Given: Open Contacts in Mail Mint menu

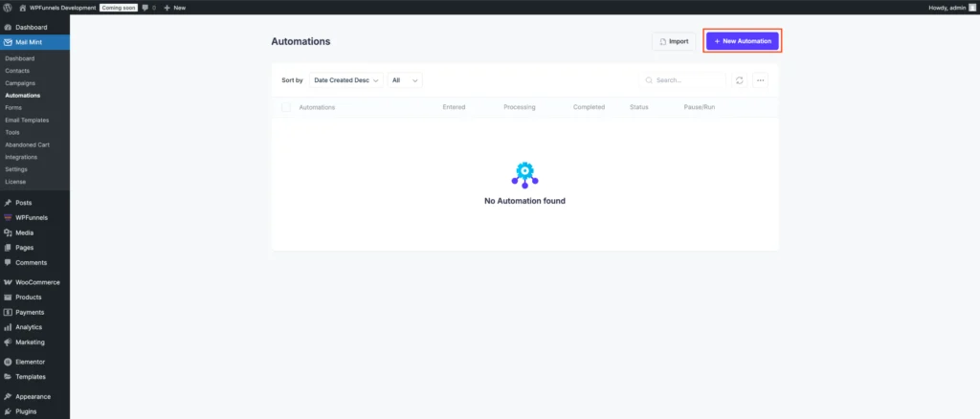Looking at the screenshot, I should coord(17,71).
